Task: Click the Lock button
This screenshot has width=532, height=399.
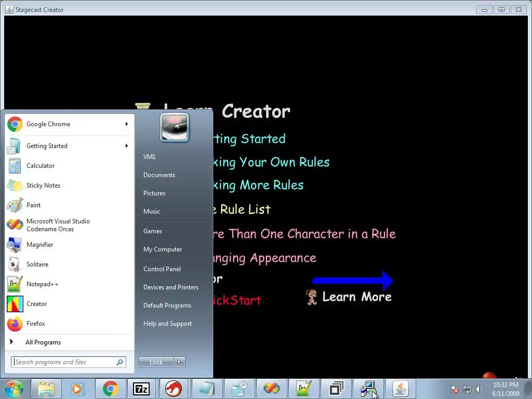Action: (x=156, y=362)
